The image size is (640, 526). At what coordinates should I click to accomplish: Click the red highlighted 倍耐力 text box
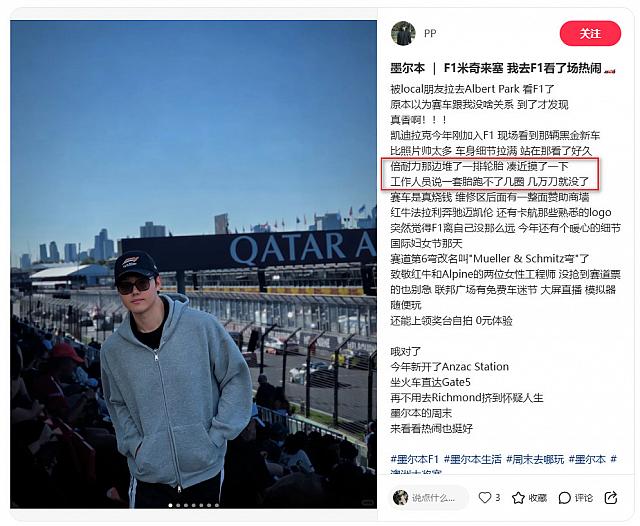489,174
